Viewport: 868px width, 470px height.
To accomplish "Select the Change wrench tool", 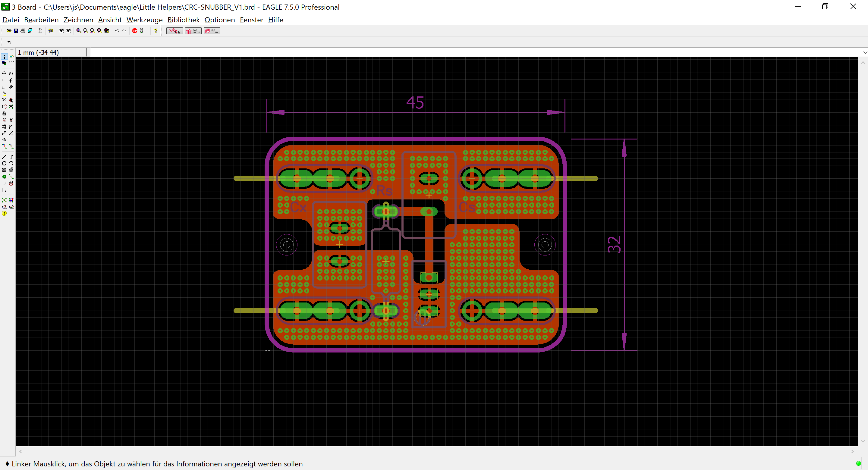I will [11, 87].
